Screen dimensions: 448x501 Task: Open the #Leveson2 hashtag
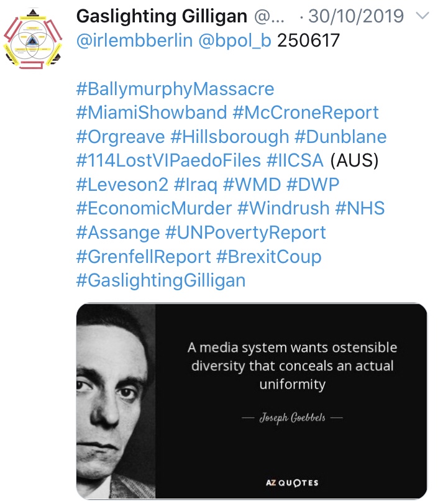tap(122, 185)
